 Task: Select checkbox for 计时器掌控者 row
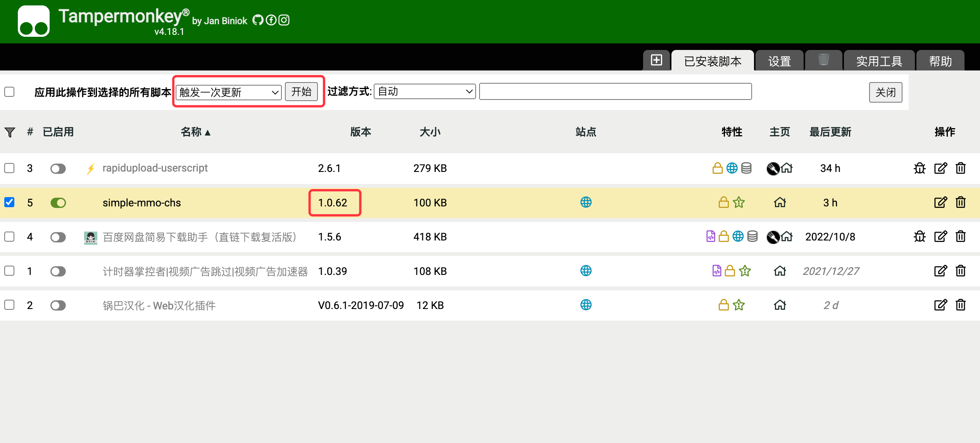point(9,271)
